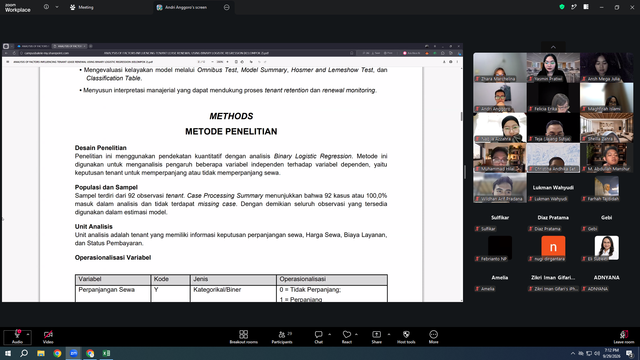Viewport: 640px width, 360px height.
Task: Select Yasmin Pratiwi's video thumbnail
Action: pos(553,67)
